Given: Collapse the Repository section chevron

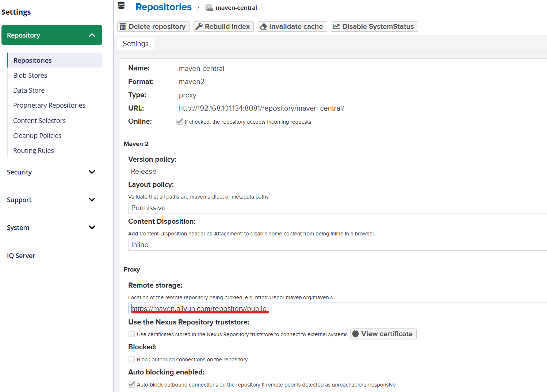Looking at the screenshot, I should pos(92,35).
